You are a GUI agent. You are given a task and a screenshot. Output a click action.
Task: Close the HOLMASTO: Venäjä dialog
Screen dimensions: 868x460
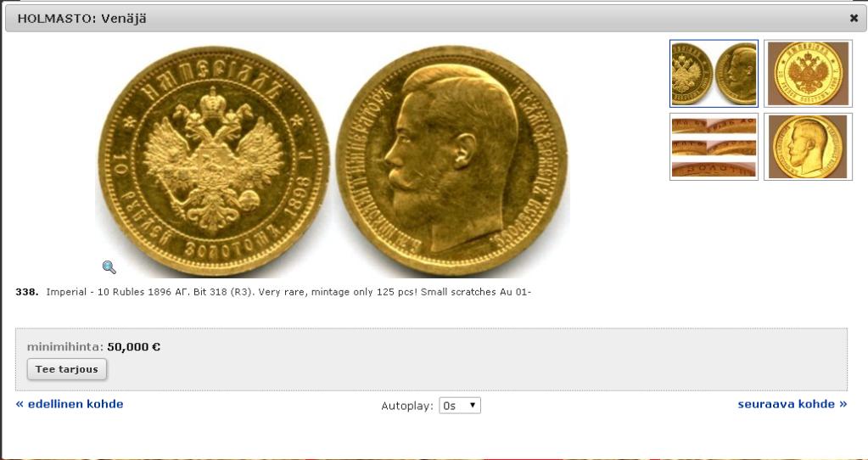(x=854, y=19)
